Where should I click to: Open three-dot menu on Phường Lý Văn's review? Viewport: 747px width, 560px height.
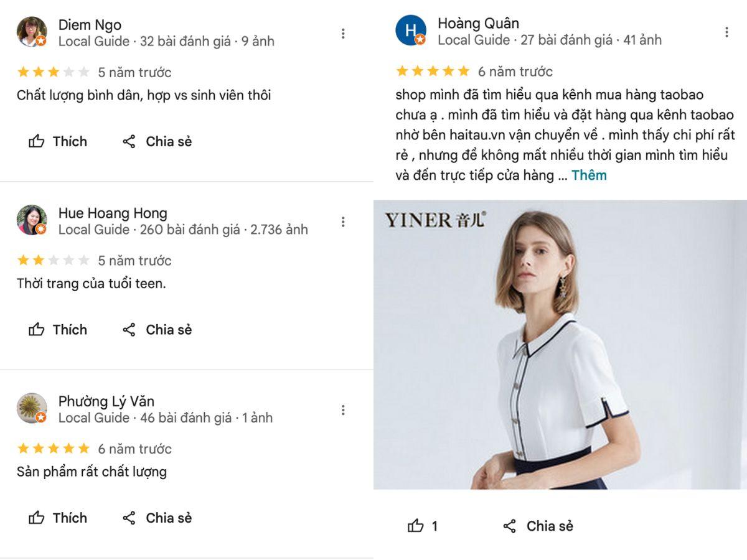click(343, 410)
